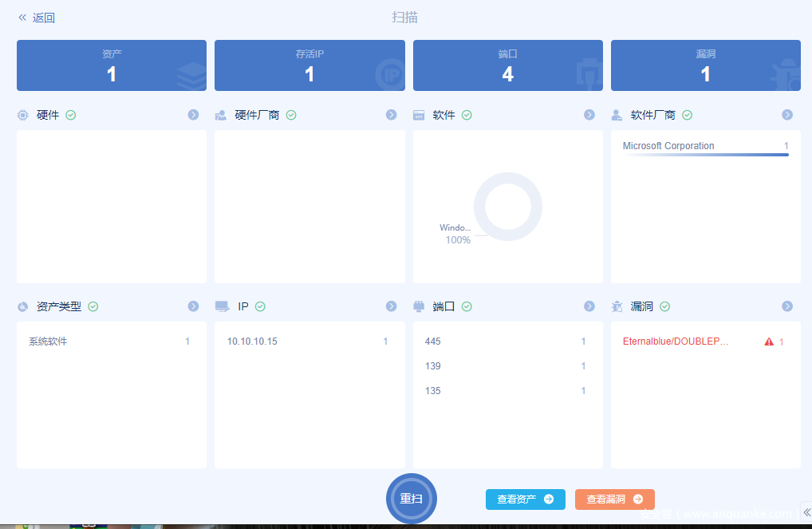
Task: Click the 硬件厂商 vendor icon
Action: pyautogui.click(x=221, y=115)
